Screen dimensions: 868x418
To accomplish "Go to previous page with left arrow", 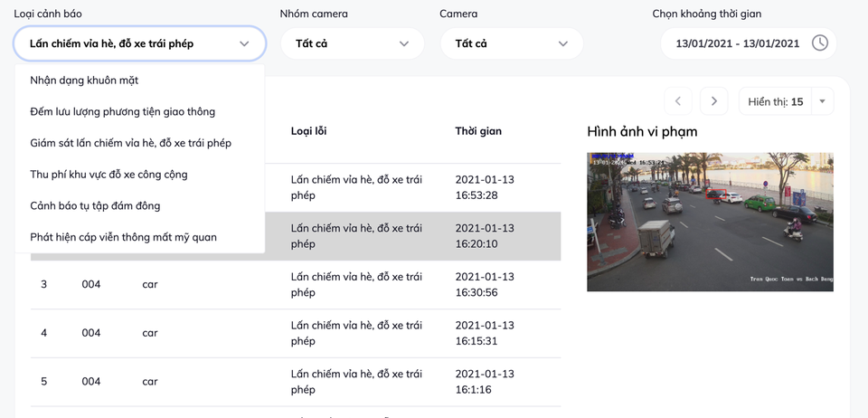I will [x=678, y=100].
